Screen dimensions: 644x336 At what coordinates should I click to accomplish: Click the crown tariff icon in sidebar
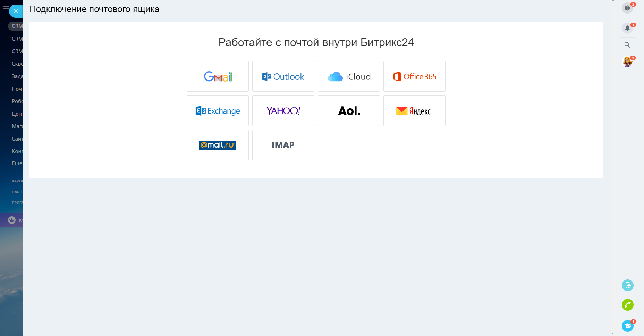pyautogui.click(x=12, y=220)
